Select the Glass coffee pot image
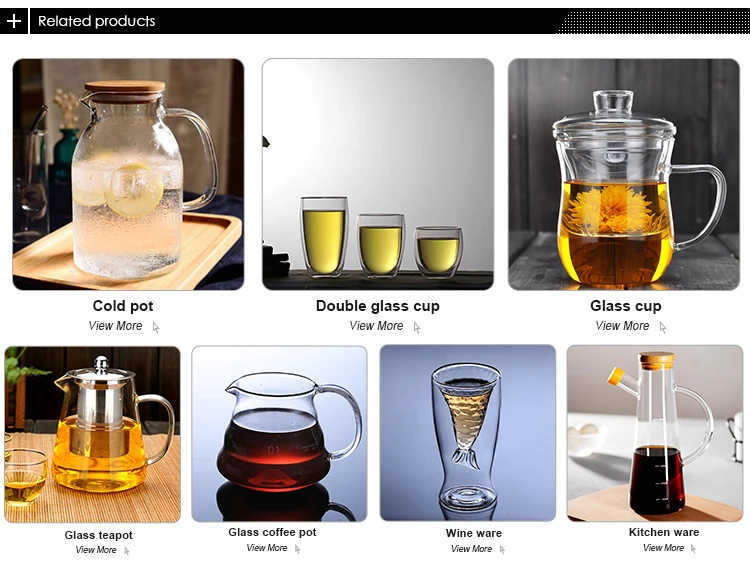The width and height of the screenshot is (750, 570). point(279,434)
